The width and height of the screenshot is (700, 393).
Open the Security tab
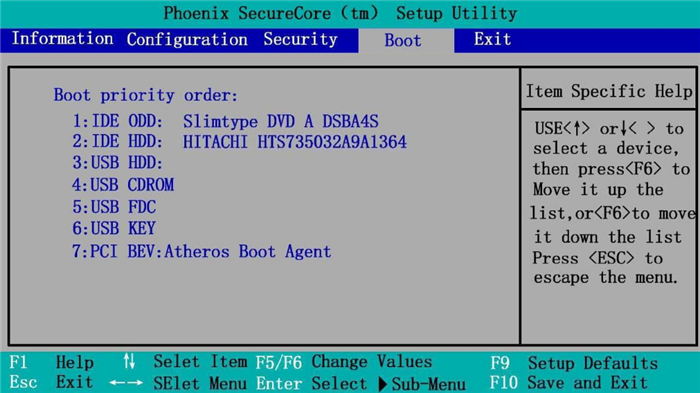[300, 39]
